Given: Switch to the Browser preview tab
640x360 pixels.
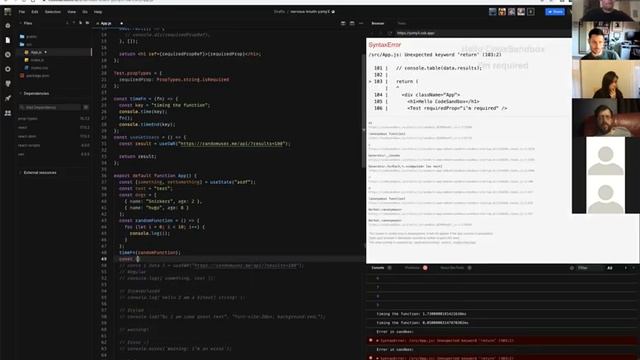Looking at the screenshot, I should click(x=378, y=24).
